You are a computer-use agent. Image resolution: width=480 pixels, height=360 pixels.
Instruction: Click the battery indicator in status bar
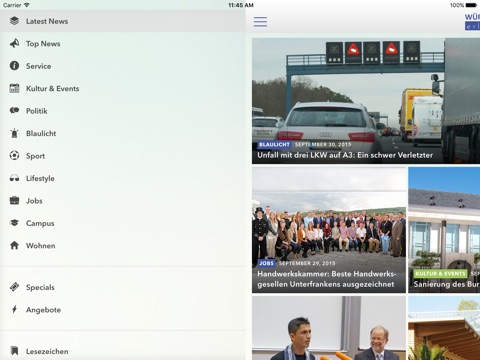(471, 5)
